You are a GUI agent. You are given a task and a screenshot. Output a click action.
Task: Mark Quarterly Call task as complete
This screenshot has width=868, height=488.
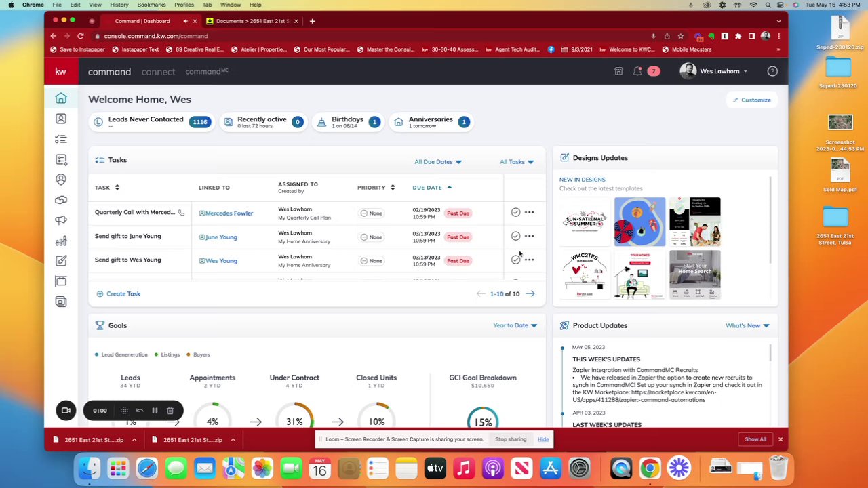click(x=515, y=213)
